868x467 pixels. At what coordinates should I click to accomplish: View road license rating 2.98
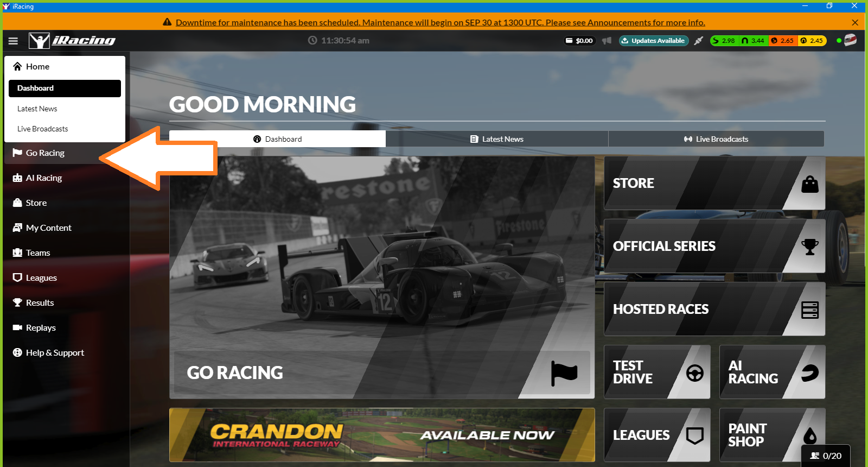[x=724, y=41]
